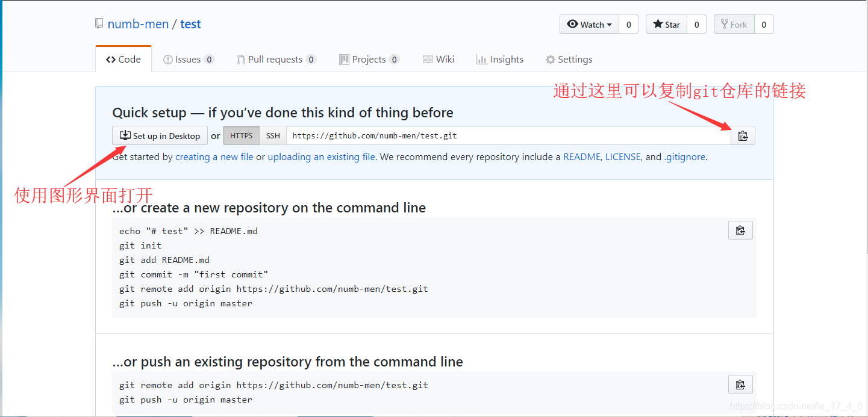
Task: Click the echo "# test" >> README.md line
Action: click(x=189, y=231)
